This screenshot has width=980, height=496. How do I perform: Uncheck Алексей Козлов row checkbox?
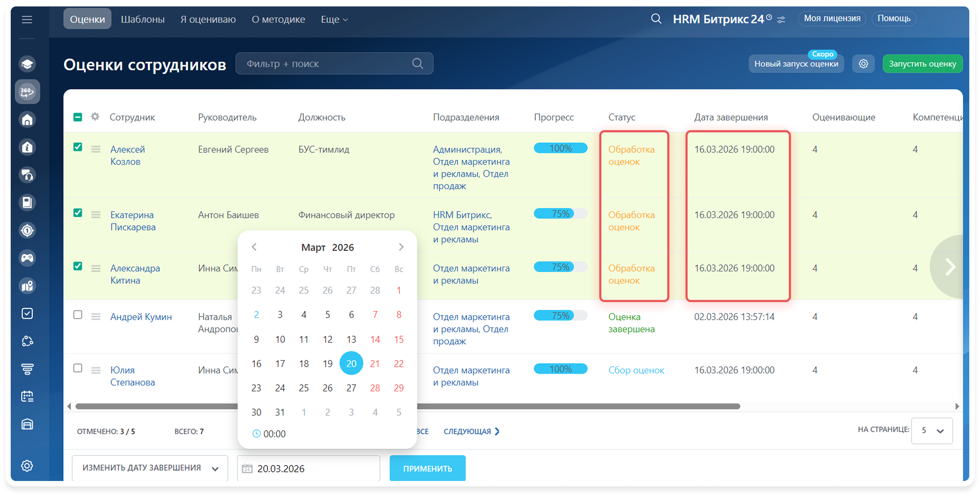(x=78, y=147)
